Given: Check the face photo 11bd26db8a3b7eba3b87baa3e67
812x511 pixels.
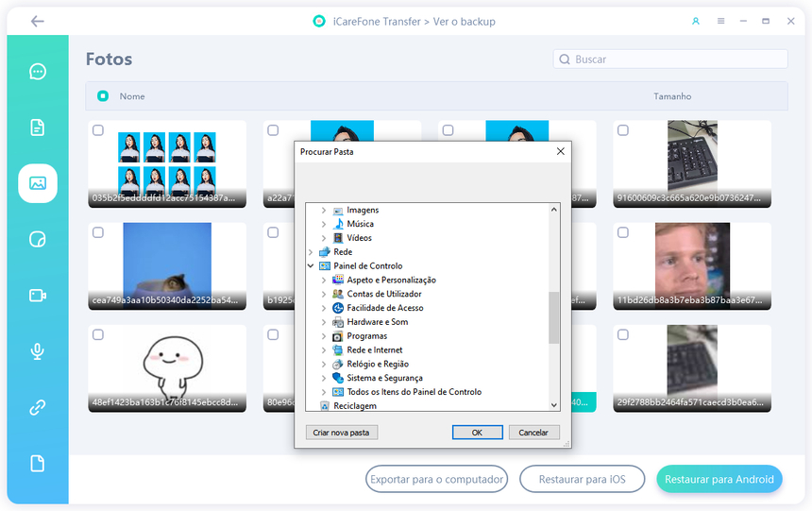Looking at the screenshot, I should [623, 232].
